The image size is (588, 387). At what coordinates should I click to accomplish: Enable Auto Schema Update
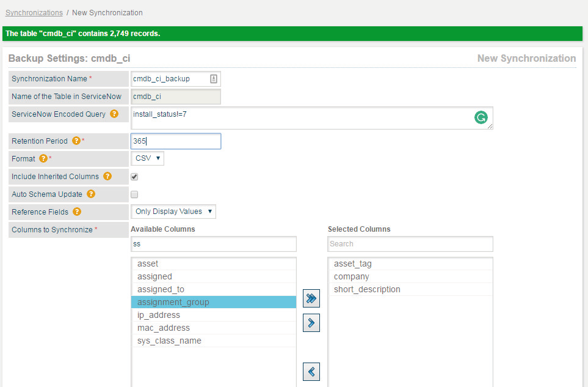(x=135, y=194)
